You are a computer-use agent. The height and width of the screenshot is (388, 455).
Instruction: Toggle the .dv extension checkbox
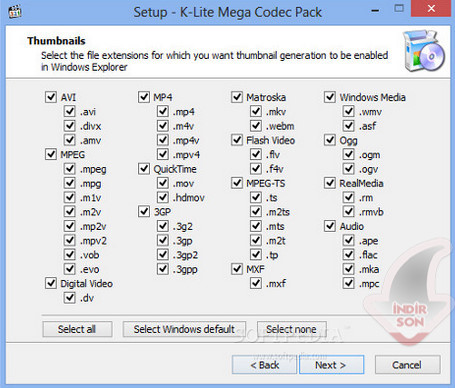(70, 298)
